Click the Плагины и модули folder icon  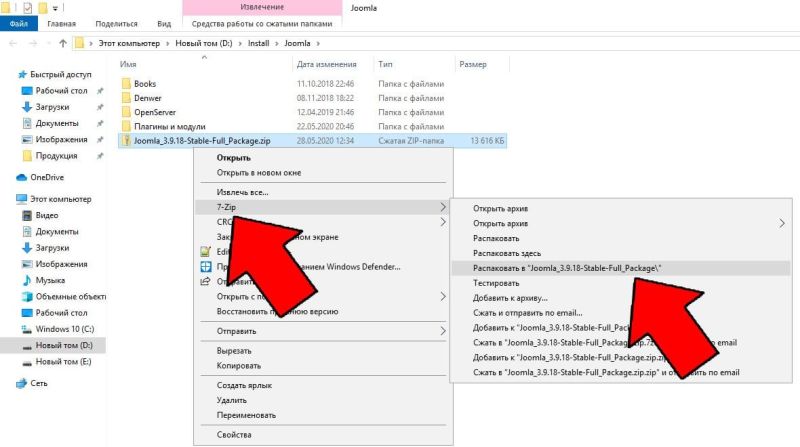pyautogui.click(x=126, y=127)
